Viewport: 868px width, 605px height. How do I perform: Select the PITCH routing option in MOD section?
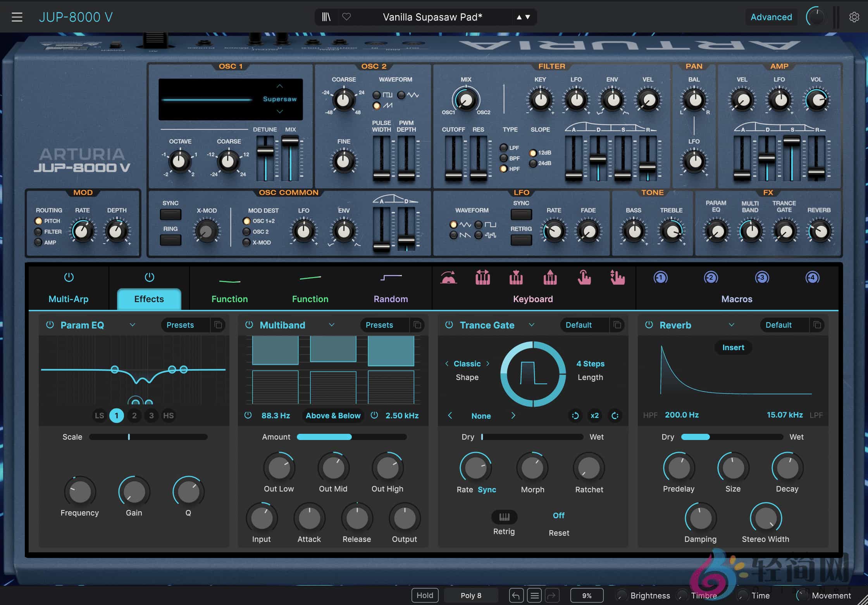point(38,221)
